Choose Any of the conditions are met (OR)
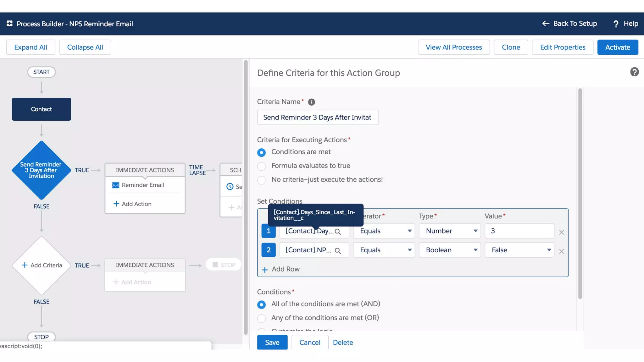 (261, 318)
